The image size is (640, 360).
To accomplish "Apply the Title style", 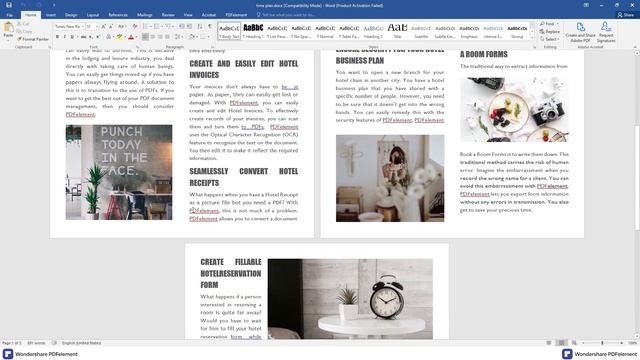I will [x=397, y=31].
